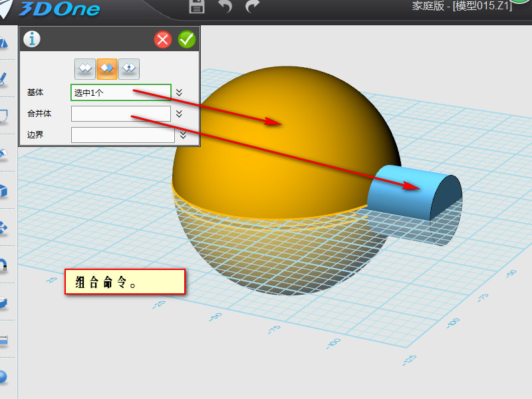
Task: Redo the last undone action
Action: click(253, 7)
